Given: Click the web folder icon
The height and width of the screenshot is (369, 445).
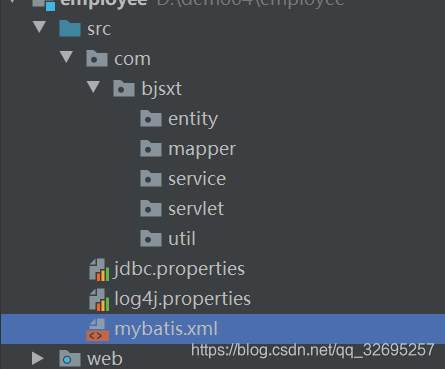Looking at the screenshot, I should coord(70,358).
